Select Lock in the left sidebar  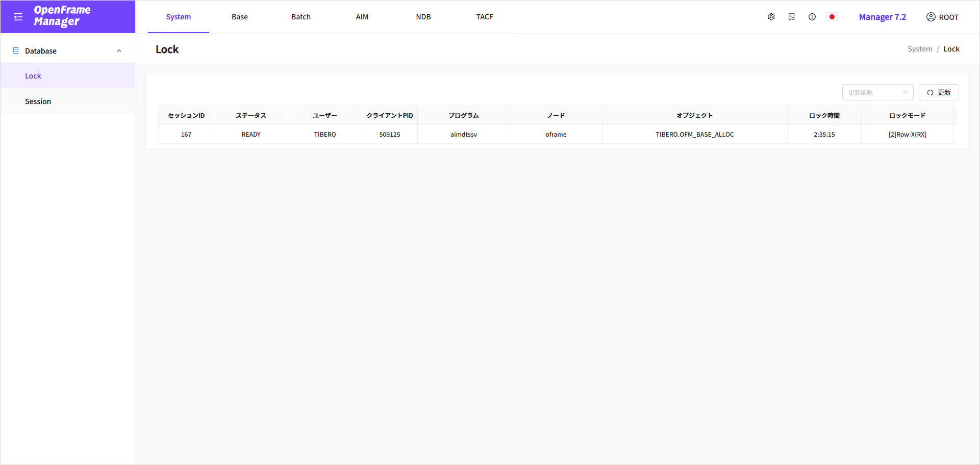[33, 75]
